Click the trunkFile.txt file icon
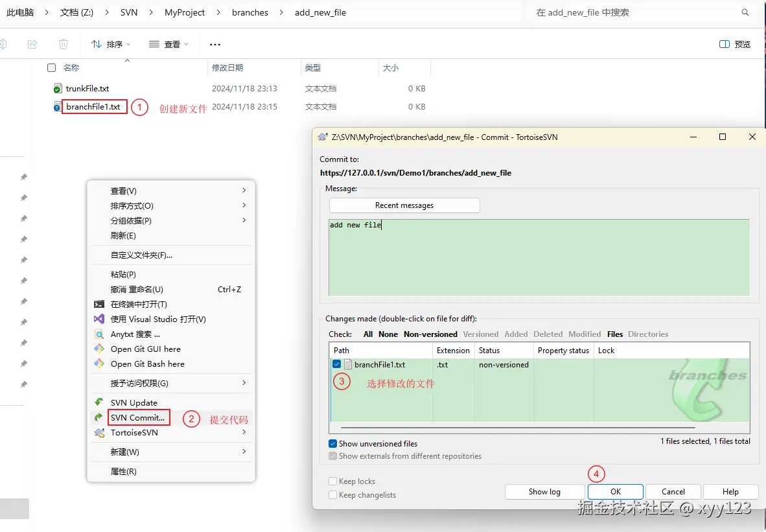766x532 pixels. click(x=58, y=88)
